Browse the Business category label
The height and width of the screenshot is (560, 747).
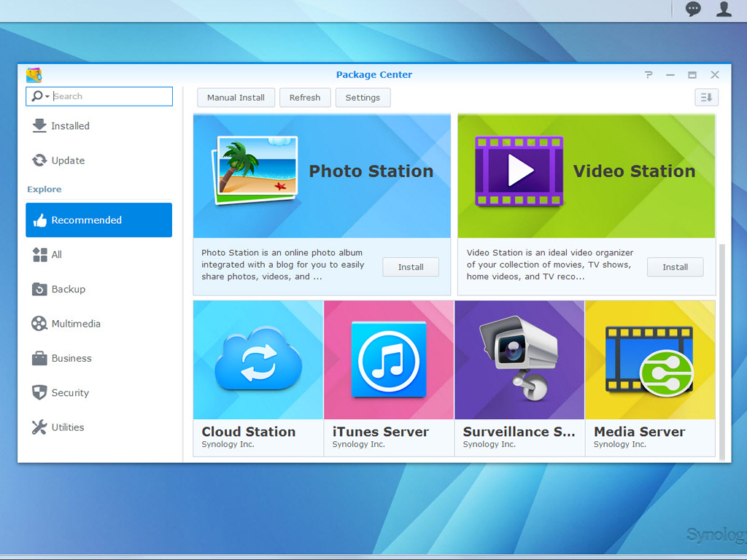[x=71, y=358]
